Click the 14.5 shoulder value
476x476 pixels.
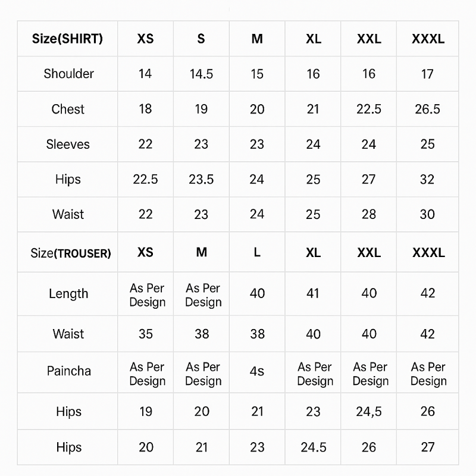coord(201,74)
